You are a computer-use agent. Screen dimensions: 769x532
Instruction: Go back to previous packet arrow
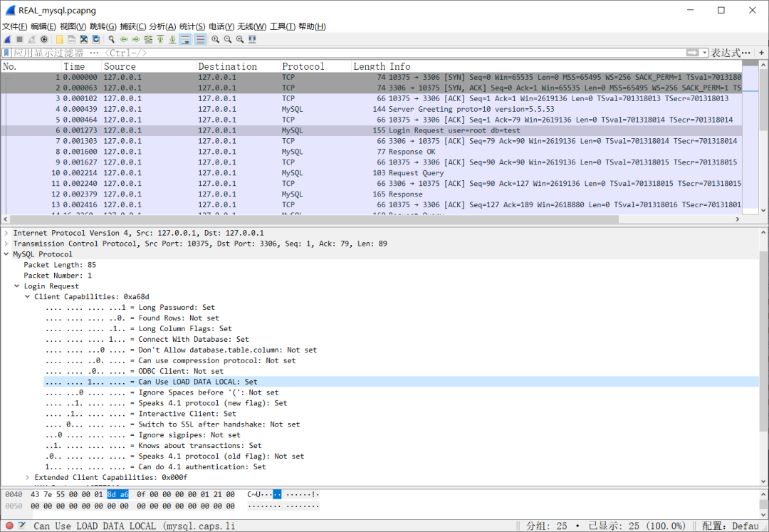pos(124,40)
